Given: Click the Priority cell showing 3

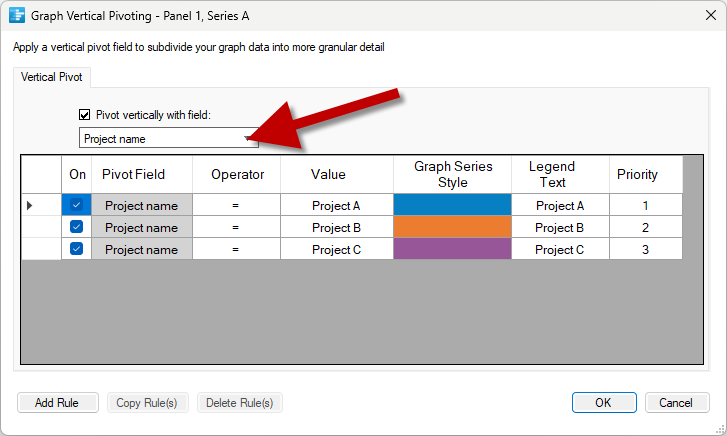Looking at the screenshot, I should coord(646,249).
